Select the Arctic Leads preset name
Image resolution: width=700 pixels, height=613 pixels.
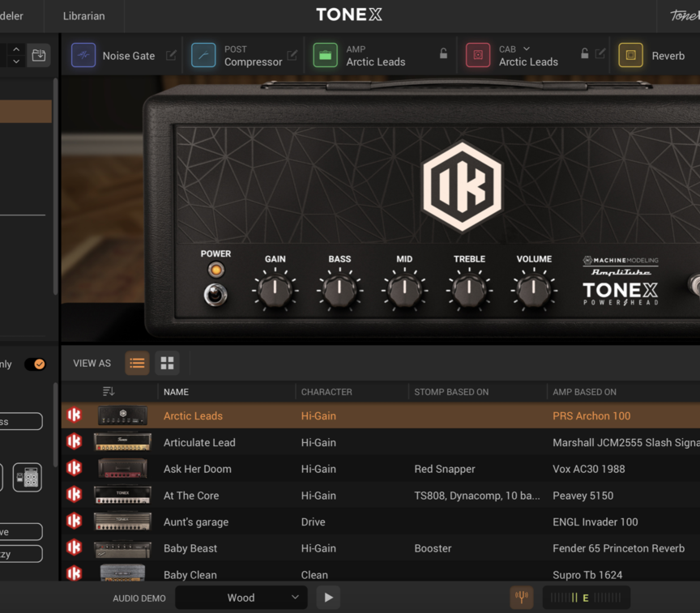coord(193,415)
